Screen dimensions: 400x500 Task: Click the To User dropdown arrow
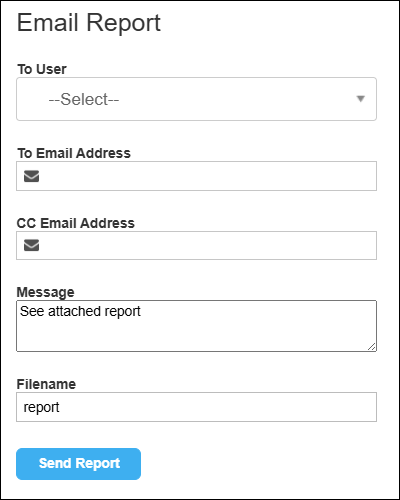(x=360, y=99)
